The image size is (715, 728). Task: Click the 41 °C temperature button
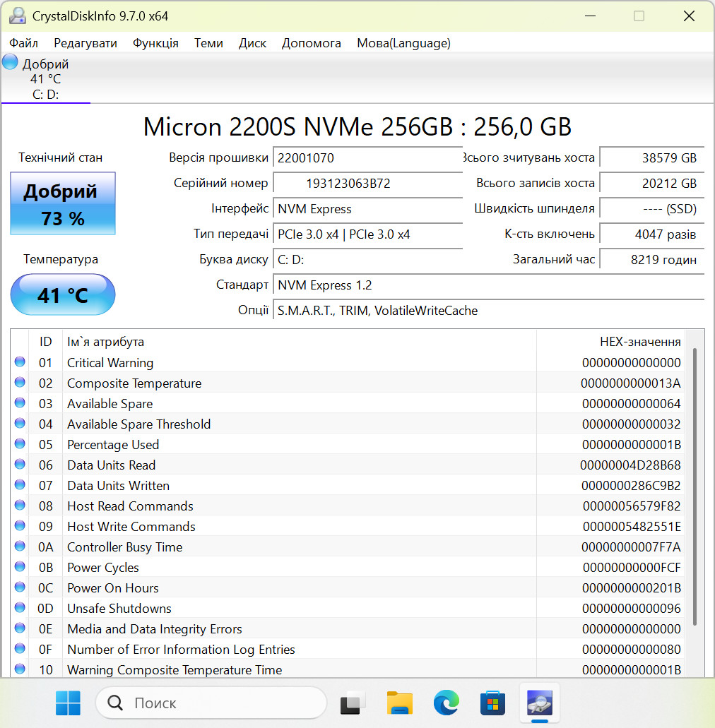[63, 294]
